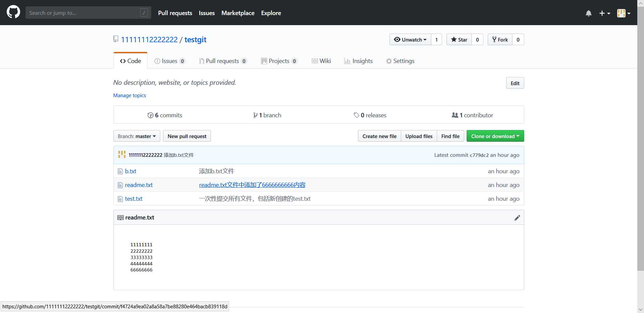Click the scrollbar down arrow

point(640,309)
